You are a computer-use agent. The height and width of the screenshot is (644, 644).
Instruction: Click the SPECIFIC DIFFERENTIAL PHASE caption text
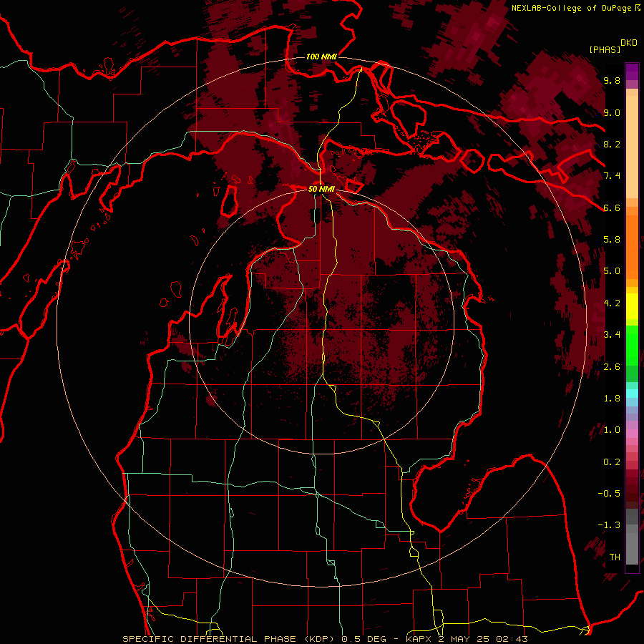point(209,639)
